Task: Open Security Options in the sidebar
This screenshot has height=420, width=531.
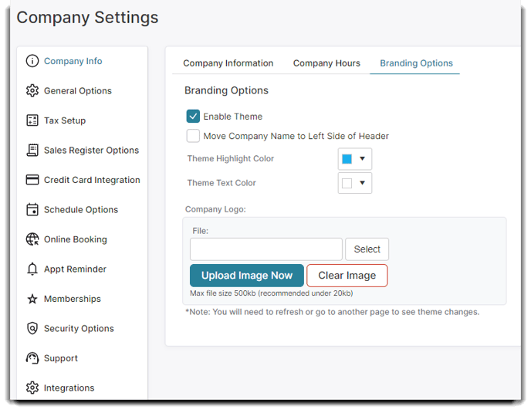Action: coord(79,329)
